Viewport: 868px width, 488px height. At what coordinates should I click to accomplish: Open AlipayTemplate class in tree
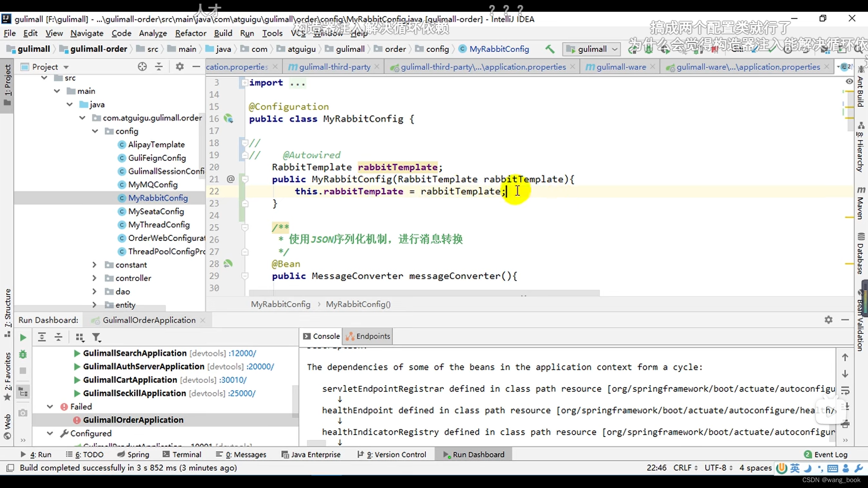click(156, 145)
